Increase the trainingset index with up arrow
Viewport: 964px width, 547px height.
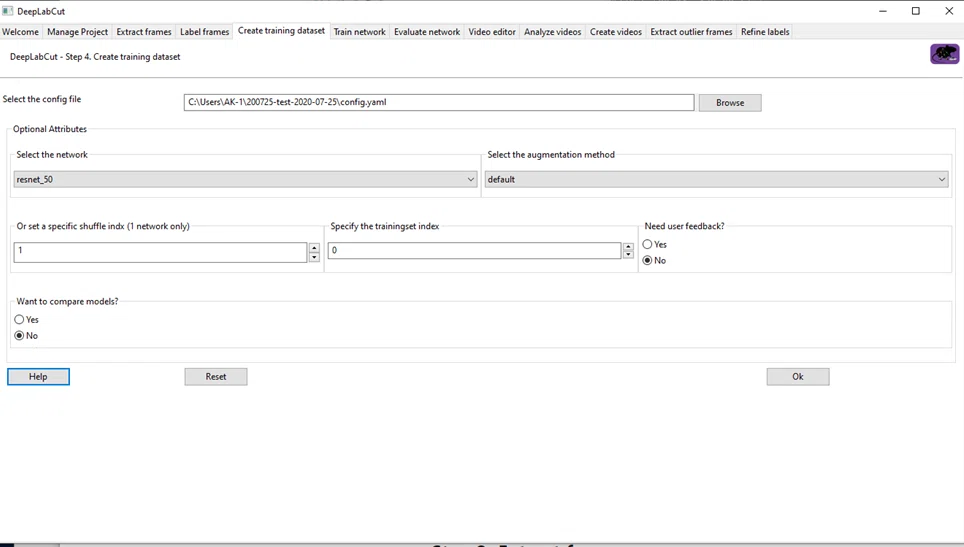click(x=628, y=247)
